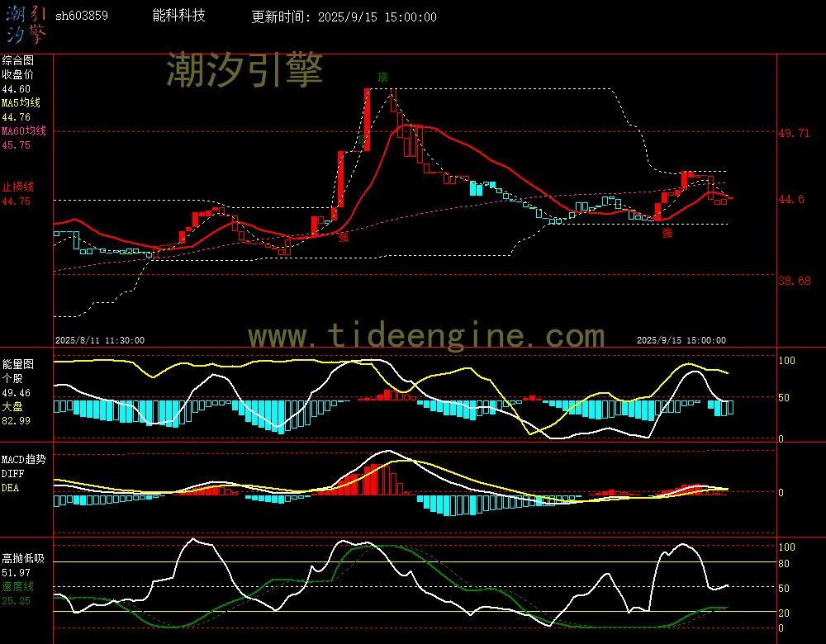The height and width of the screenshot is (644, 826).
Task: Click the 44.6 price axis label
Action: pos(791,199)
